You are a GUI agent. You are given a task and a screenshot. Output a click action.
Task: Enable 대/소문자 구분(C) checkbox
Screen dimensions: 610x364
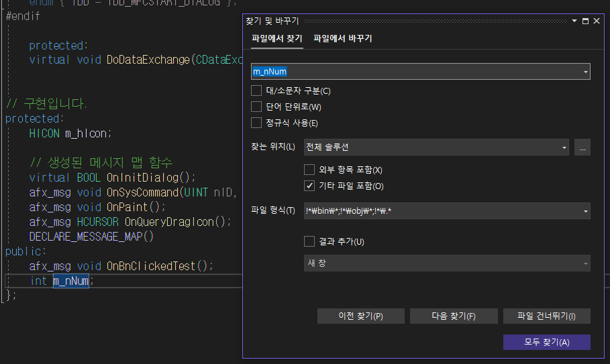pos(256,90)
